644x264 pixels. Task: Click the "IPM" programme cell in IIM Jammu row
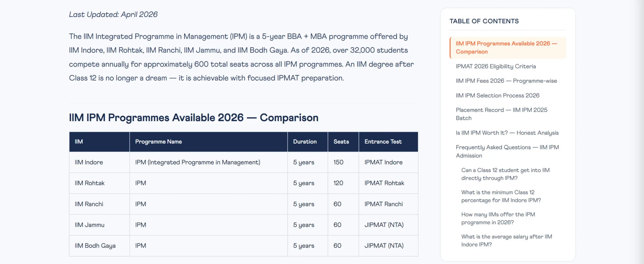click(x=208, y=225)
